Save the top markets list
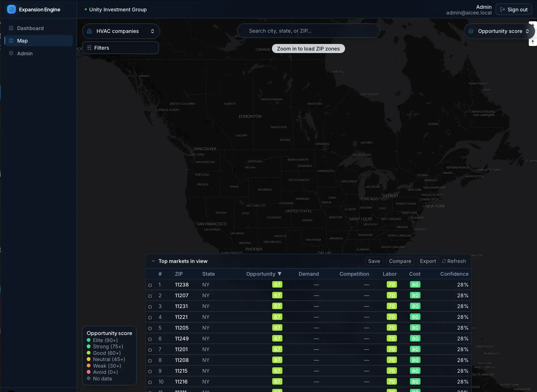The height and width of the screenshot is (392, 537). pyautogui.click(x=374, y=261)
